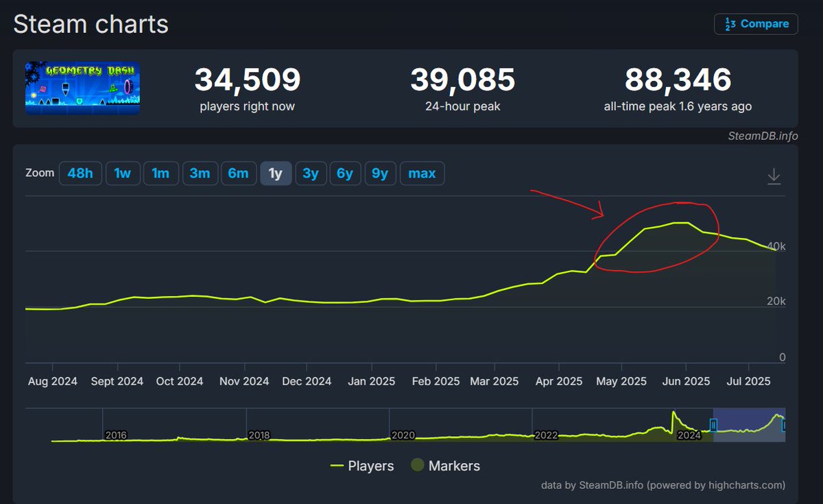
Task: Click the 88,346 all-time peak figure
Action: tap(678, 80)
